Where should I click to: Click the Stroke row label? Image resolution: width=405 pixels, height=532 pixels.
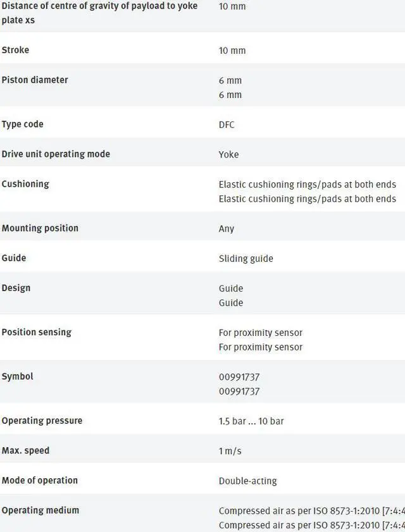click(15, 50)
